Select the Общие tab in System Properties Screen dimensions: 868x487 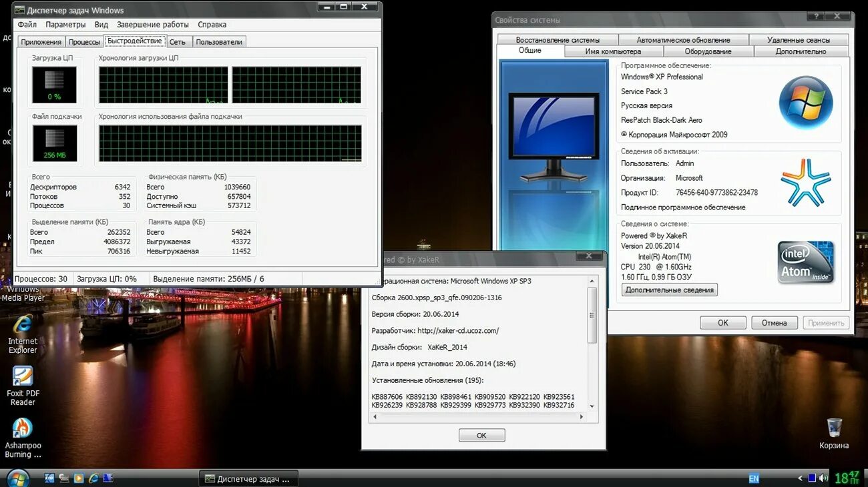pyautogui.click(x=530, y=51)
